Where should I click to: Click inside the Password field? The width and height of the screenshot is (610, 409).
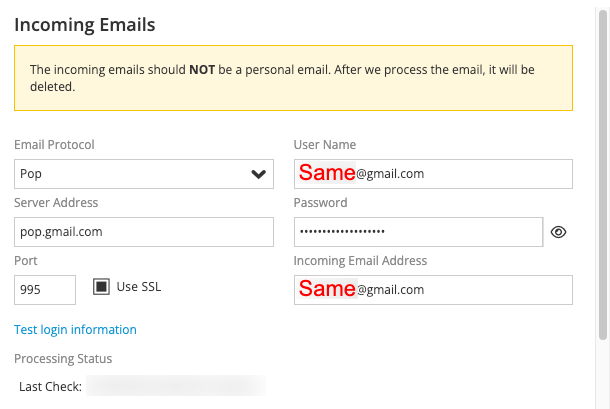pyautogui.click(x=418, y=232)
